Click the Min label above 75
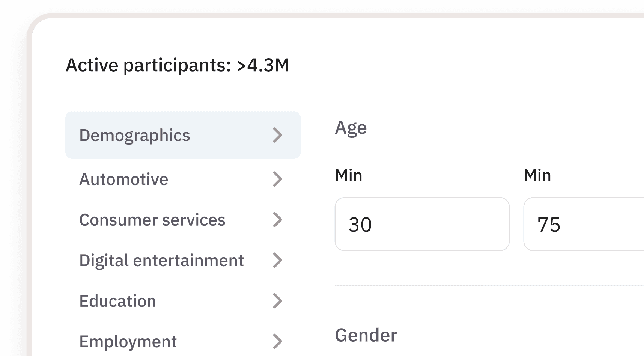Image resolution: width=644 pixels, height=356 pixels. click(537, 175)
